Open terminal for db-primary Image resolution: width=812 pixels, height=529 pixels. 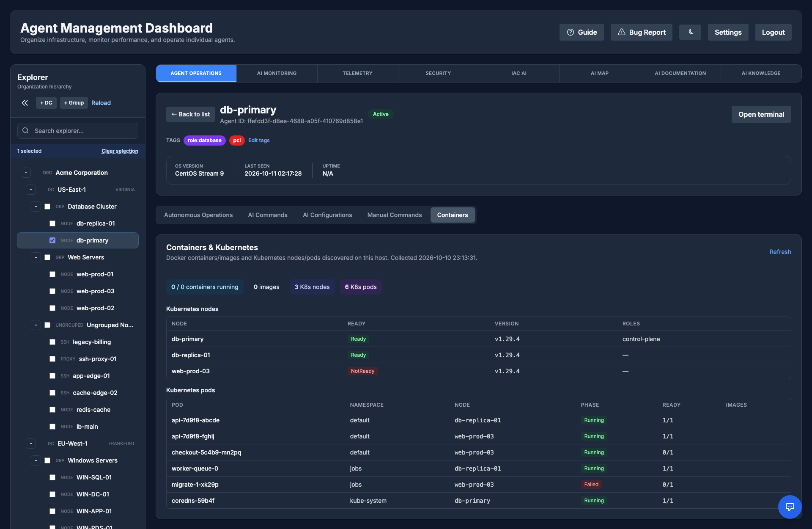[761, 114]
